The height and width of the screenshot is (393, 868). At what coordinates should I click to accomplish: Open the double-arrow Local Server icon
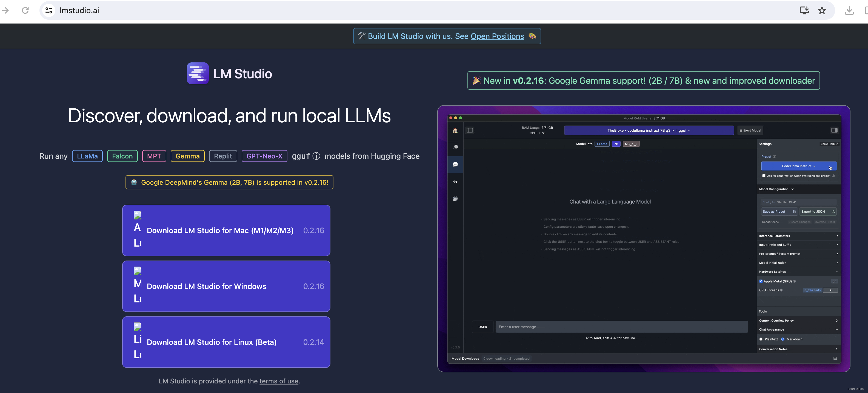click(x=455, y=182)
